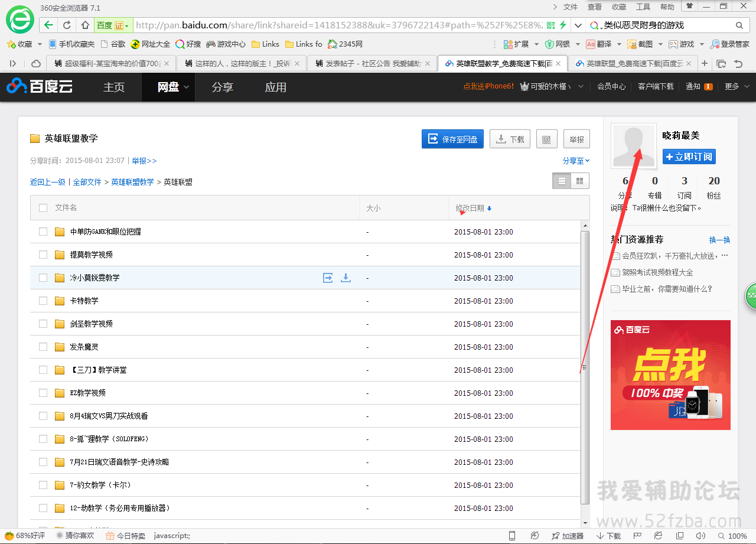Click the QR code icon beside Download
Viewport: 756px width, 544px height.
546,139
